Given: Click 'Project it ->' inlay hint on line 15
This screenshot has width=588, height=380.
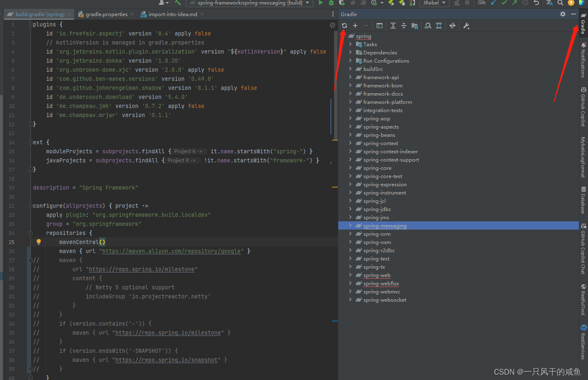Looking at the screenshot, I should coord(188,151).
